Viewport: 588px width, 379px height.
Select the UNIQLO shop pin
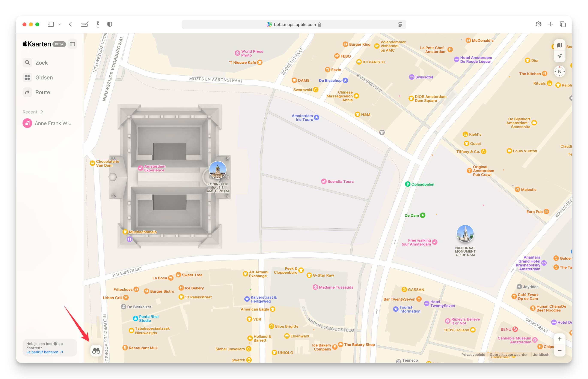274,353
